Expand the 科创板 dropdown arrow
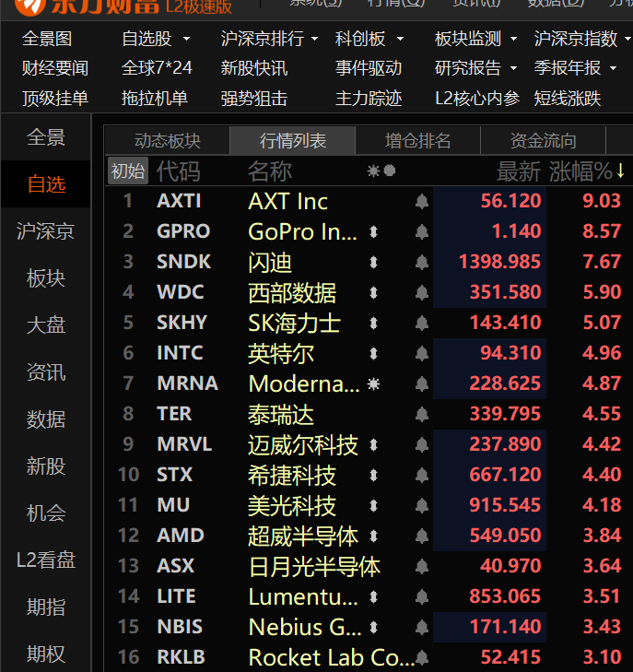The width and height of the screenshot is (633, 672). [401, 39]
